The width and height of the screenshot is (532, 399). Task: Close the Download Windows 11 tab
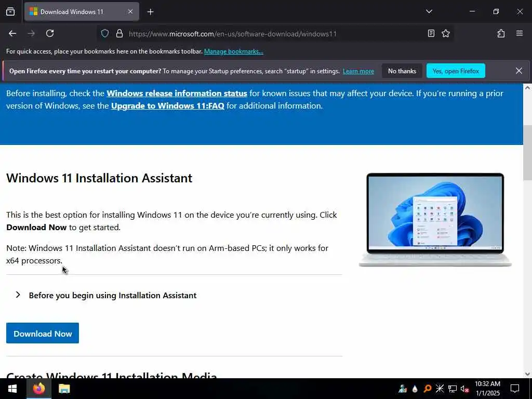(x=130, y=11)
